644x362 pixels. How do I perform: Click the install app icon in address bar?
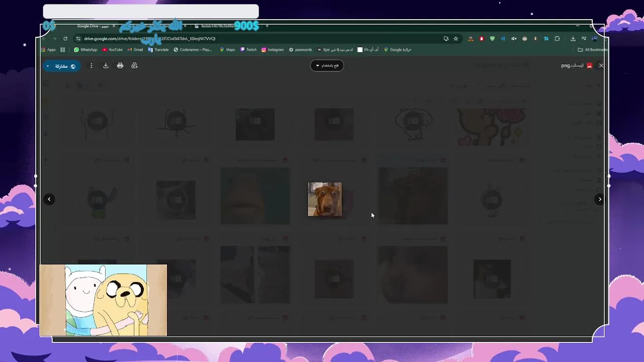tap(446, 39)
